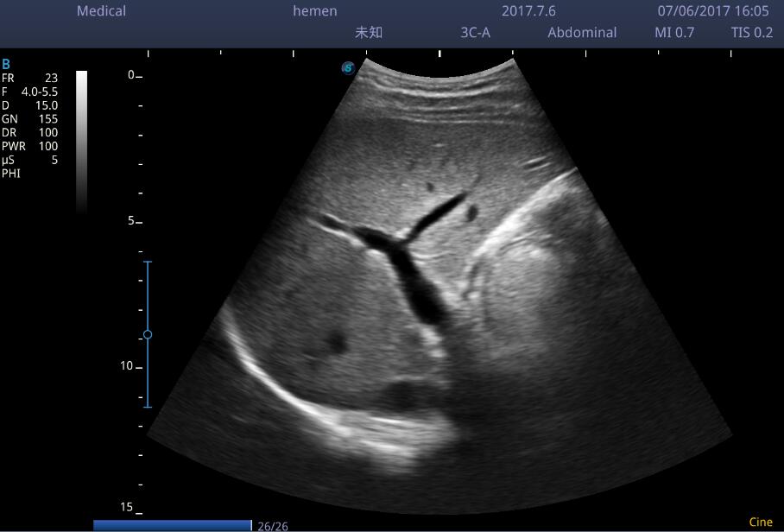Click the MI 0.7 index readout
This screenshot has width=784, height=532.
[673, 33]
